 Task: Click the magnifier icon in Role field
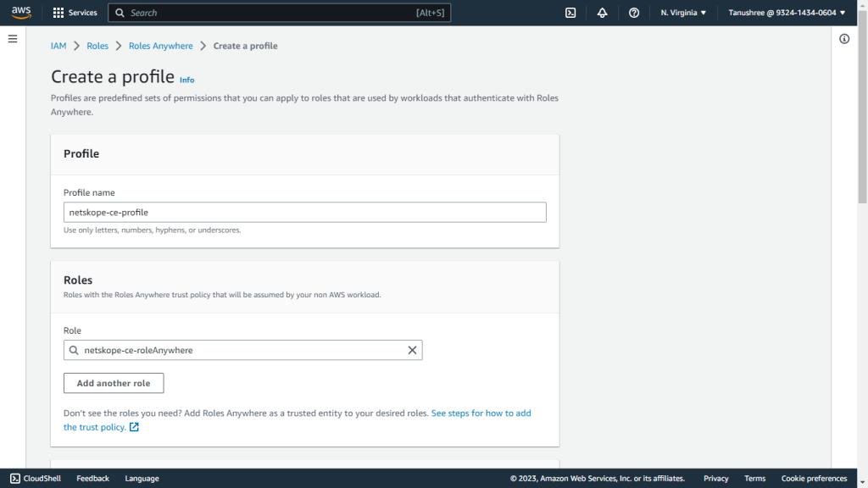pos(74,350)
